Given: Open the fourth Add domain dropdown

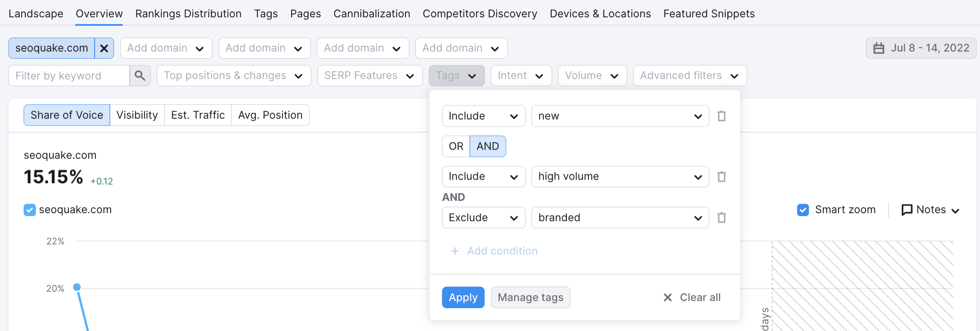Looking at the screenshot, I should pyautogui.click(x=461, y=48).
